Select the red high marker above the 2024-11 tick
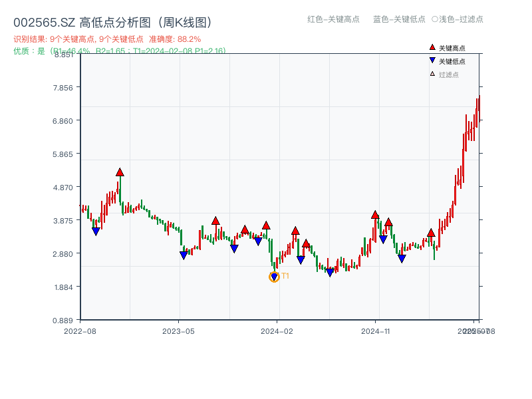Image resolution: width=532 pixels, height=399 pixels. [x=375, y=215]
